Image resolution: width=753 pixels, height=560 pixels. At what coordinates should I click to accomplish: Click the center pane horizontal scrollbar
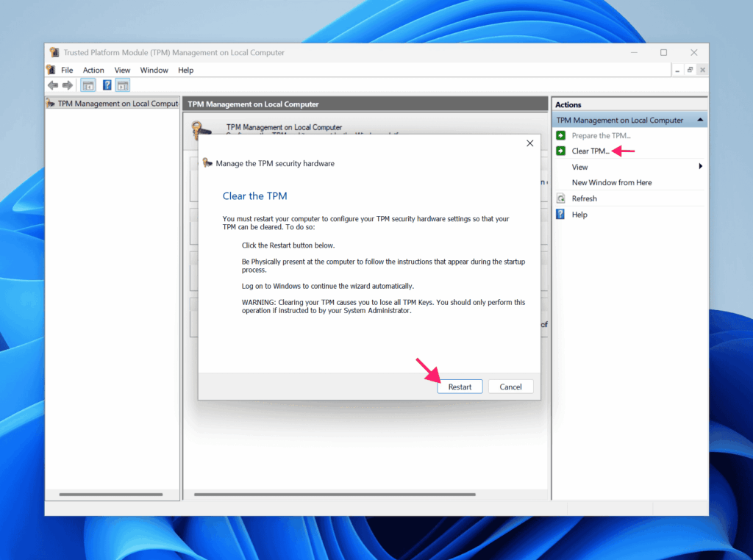pyautogui.click(x=335, y=495)
